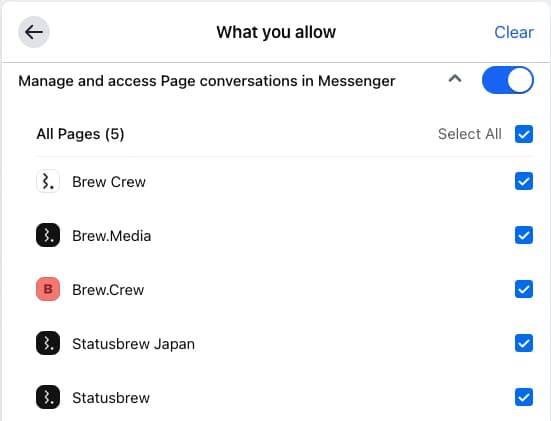The width and height of the screenshot is (551, 421).
Task: Collapse the Messenger permission section chevron
Action: coord(455,78)
